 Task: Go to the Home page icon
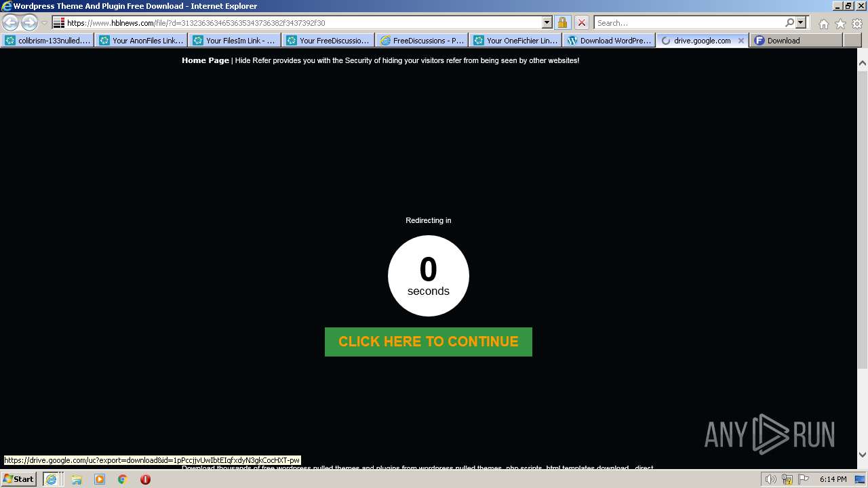[823, 24]
